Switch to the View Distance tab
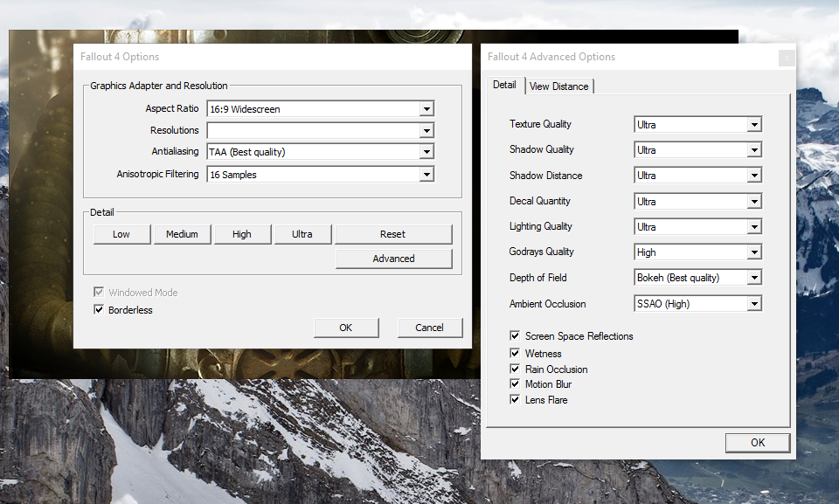839x504 pixels. point(559,86)
